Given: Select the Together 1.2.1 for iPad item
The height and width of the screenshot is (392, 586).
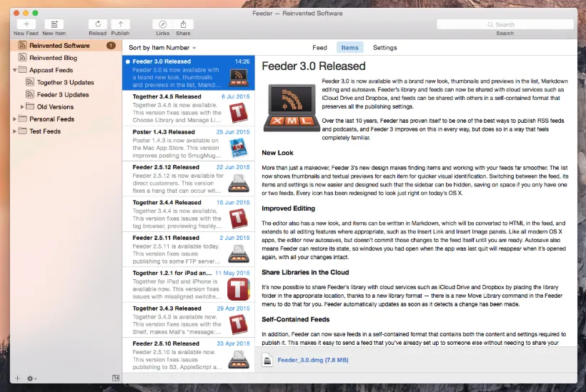Looking at the screenshot, I should 189,285.
